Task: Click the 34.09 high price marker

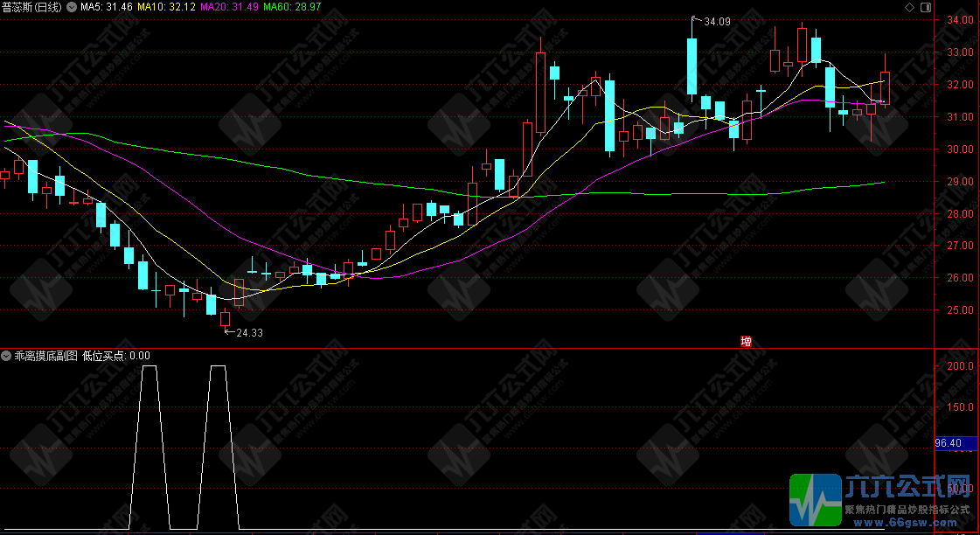Action: (x=716, y=21)
